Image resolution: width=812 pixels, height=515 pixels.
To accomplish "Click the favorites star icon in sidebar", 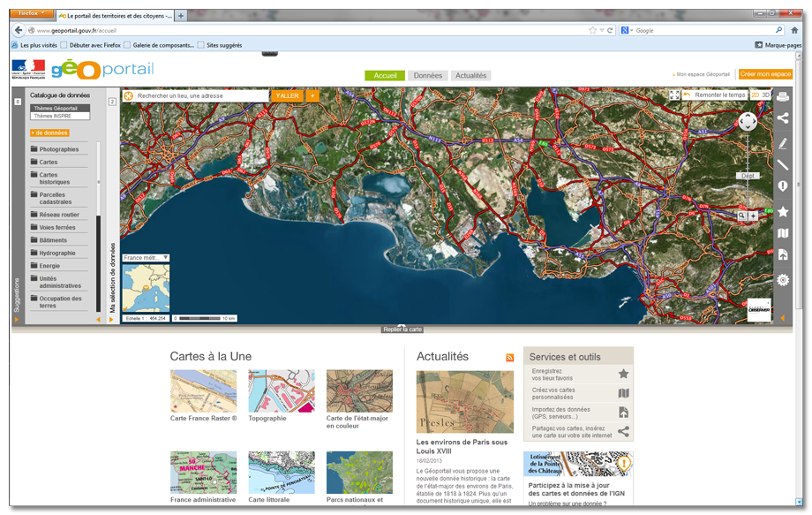I will 782,211.
